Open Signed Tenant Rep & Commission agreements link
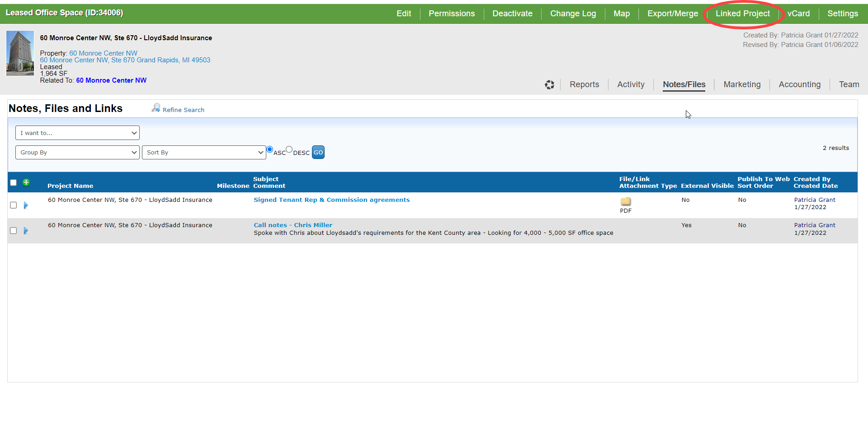868x429 pixels. 331,200
